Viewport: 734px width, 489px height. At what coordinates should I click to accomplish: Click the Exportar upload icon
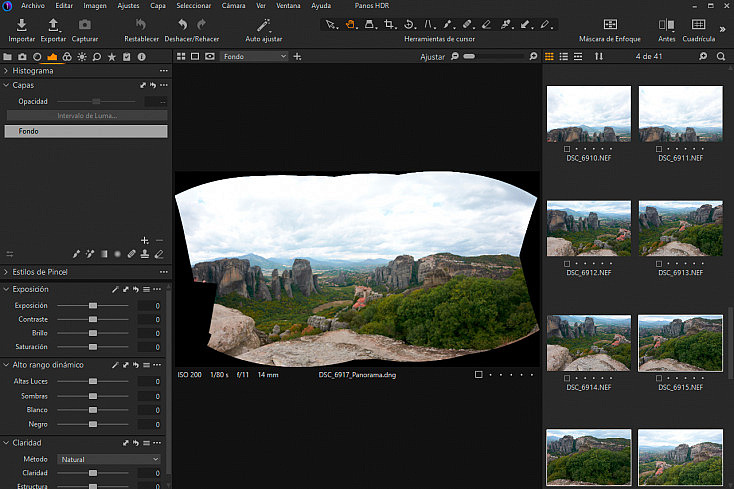53,25
